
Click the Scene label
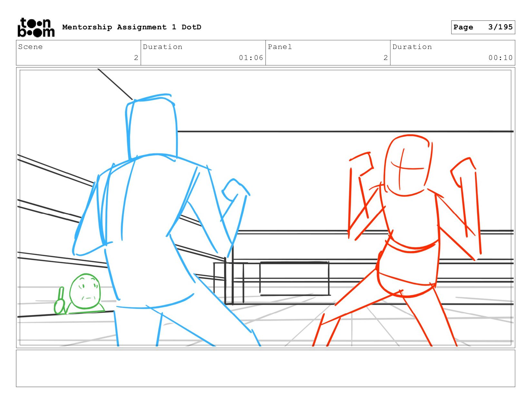30,47
